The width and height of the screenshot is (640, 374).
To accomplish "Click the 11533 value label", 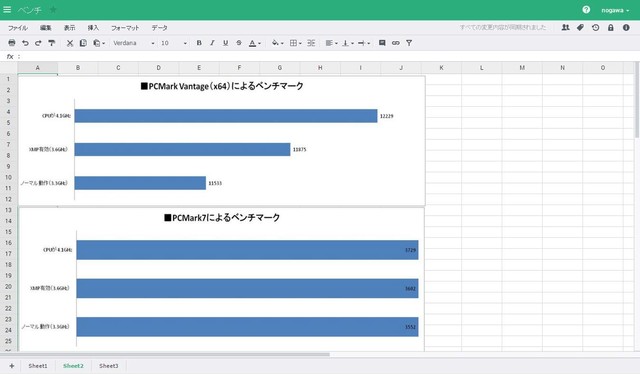I will tap(215, 183).
